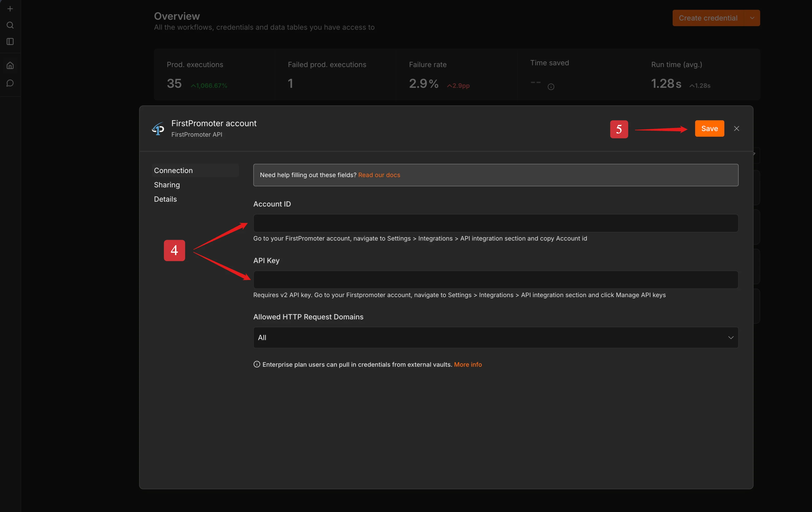
Task: Click Failure rate 2.9% value
Action: (423, 84)
